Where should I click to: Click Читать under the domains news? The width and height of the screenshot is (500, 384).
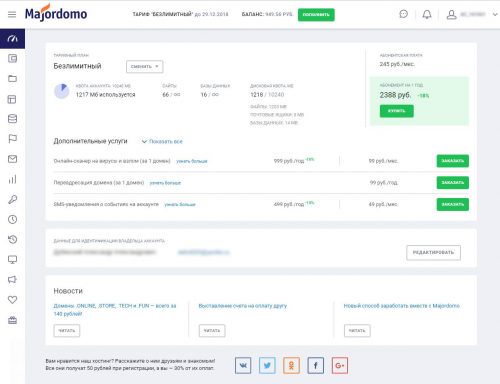pos(67,331)
